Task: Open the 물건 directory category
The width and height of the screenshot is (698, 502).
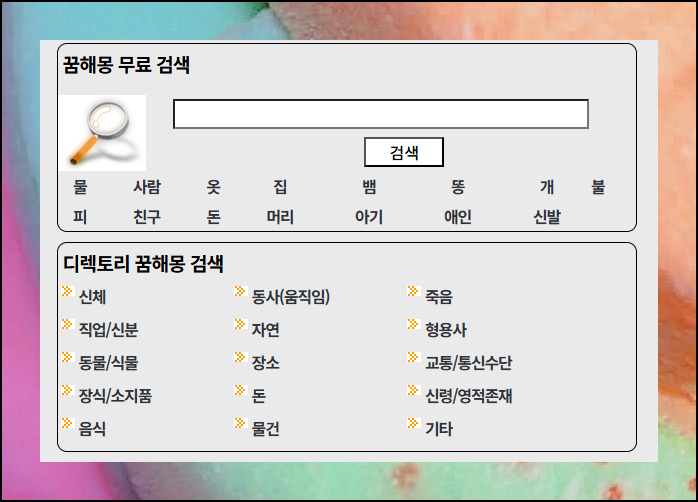Action: [x=265, y=429]
